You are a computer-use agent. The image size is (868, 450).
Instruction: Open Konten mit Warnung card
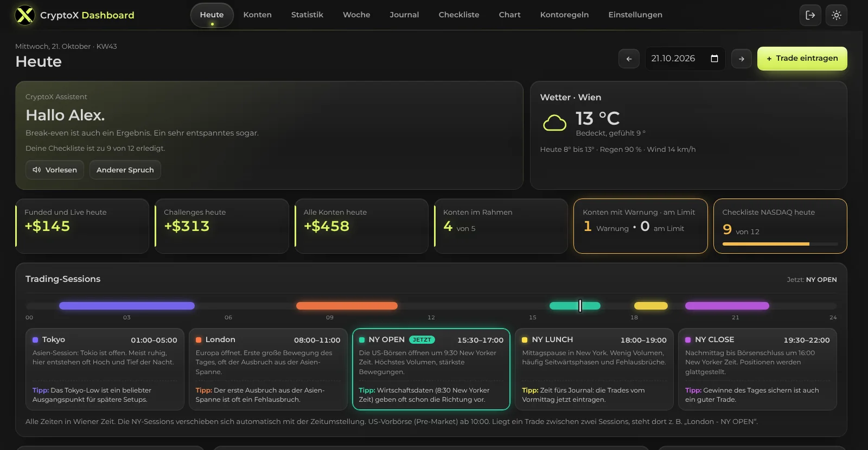point(641,226)
